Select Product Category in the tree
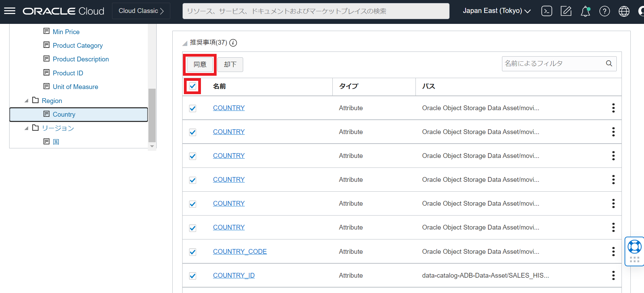Viewport: 644px width, 293px height. click(x=77, y=45)
